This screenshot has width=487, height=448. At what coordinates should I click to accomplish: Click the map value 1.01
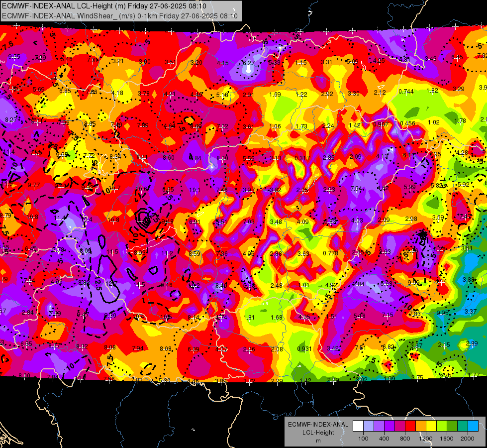tap(304, 285)
